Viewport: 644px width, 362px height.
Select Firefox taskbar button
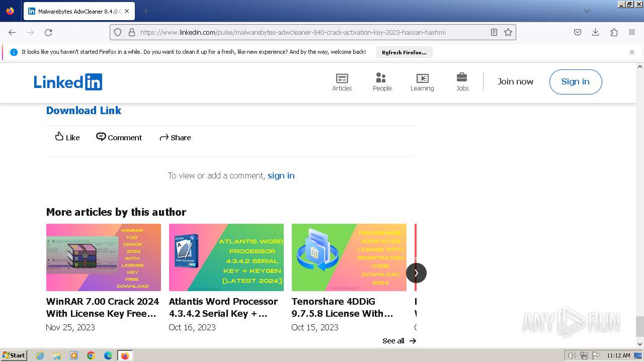point(125,355)
